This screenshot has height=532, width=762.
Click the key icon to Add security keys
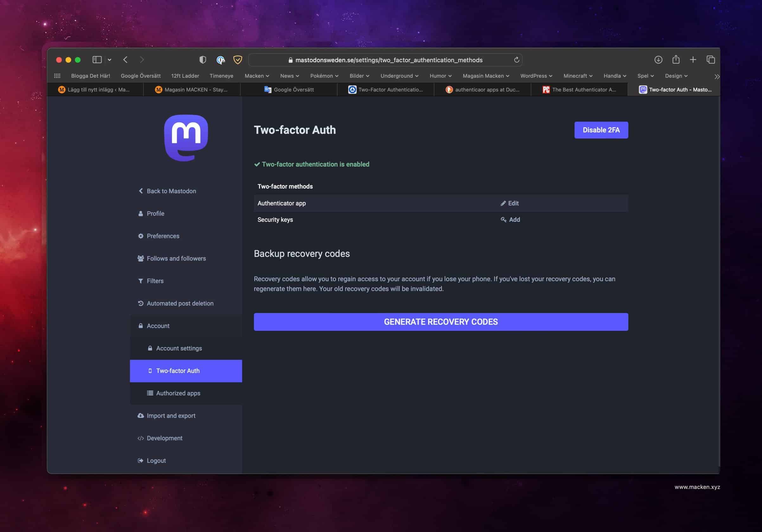click(x=510, y=219)
